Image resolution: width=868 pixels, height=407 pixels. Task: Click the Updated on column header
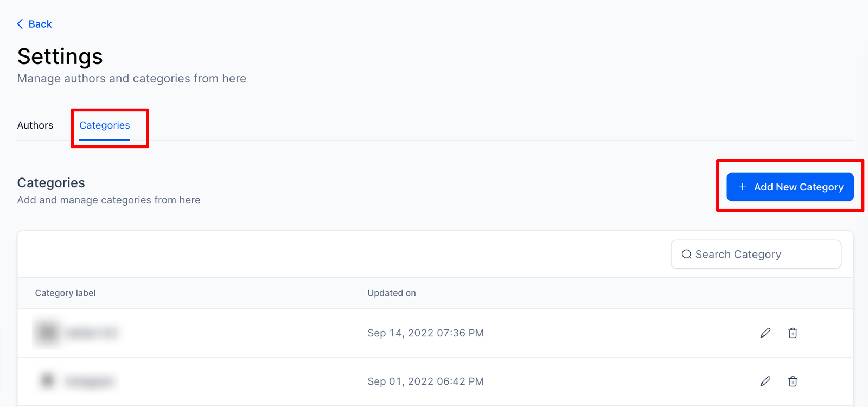(392, 293)
